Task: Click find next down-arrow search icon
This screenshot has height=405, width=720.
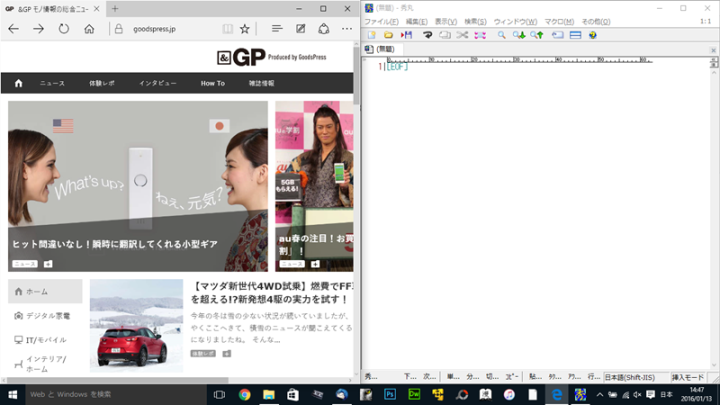Action: click(519, 35)
